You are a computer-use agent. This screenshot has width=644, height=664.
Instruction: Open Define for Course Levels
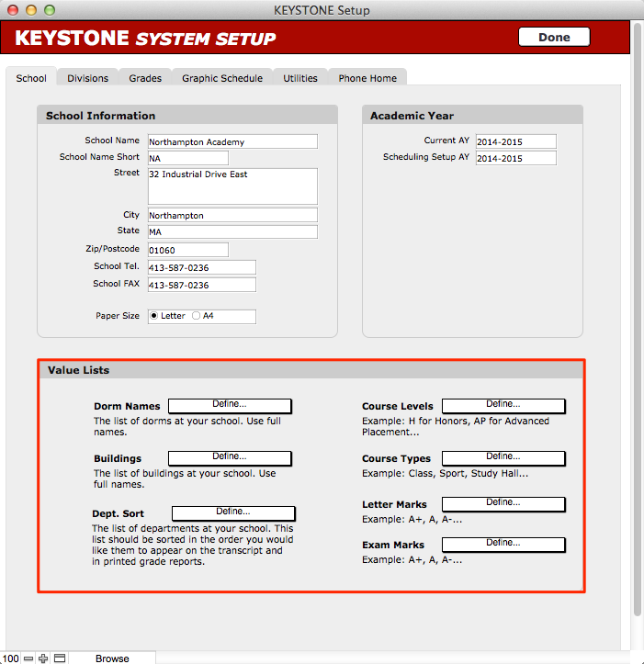503,405
